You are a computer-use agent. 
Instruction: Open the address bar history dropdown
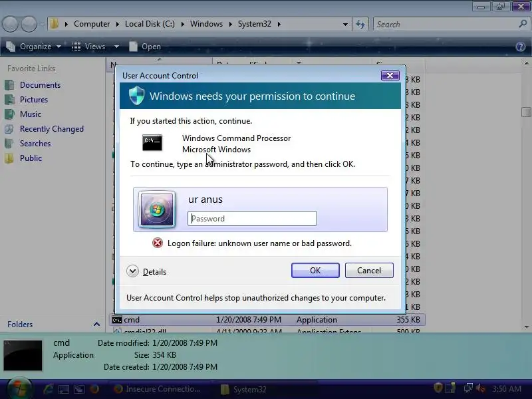[x=345, y=24]
